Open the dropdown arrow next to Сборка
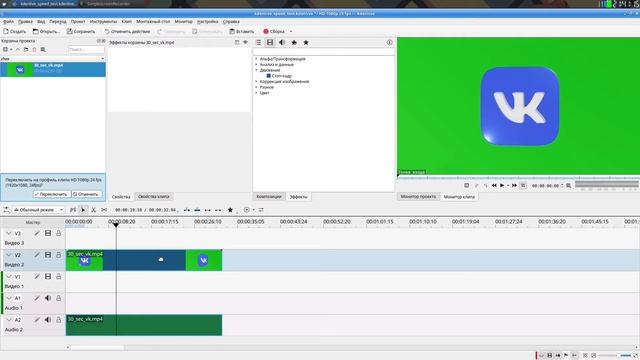Viewport: 640px width, 360px height. (291, 31)
